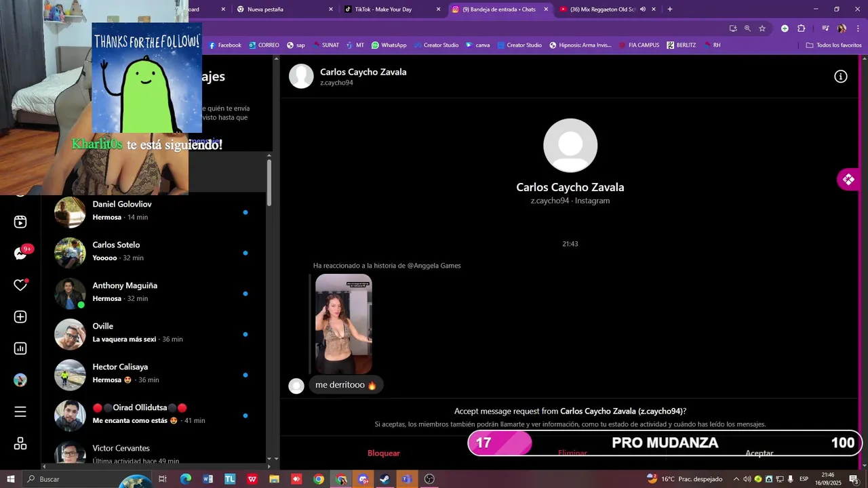The height and width of the screenshot is (488, 868).
Task: Switch to the Nueva pestaña tab
Action: coord(285,9)
